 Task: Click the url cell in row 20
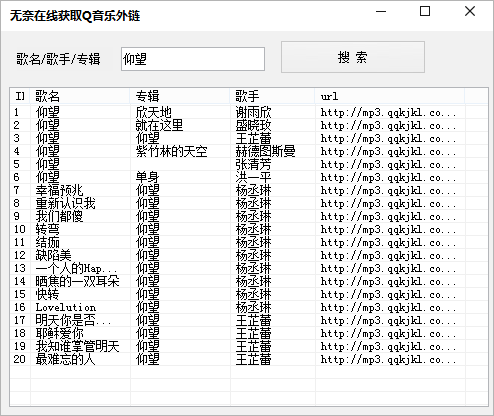tap(388, 360)
